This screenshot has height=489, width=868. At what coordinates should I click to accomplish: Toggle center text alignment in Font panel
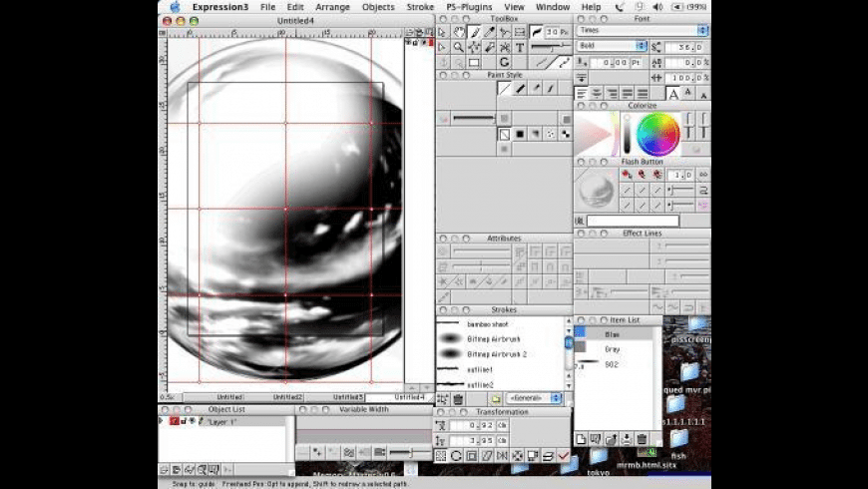(597, 93)
